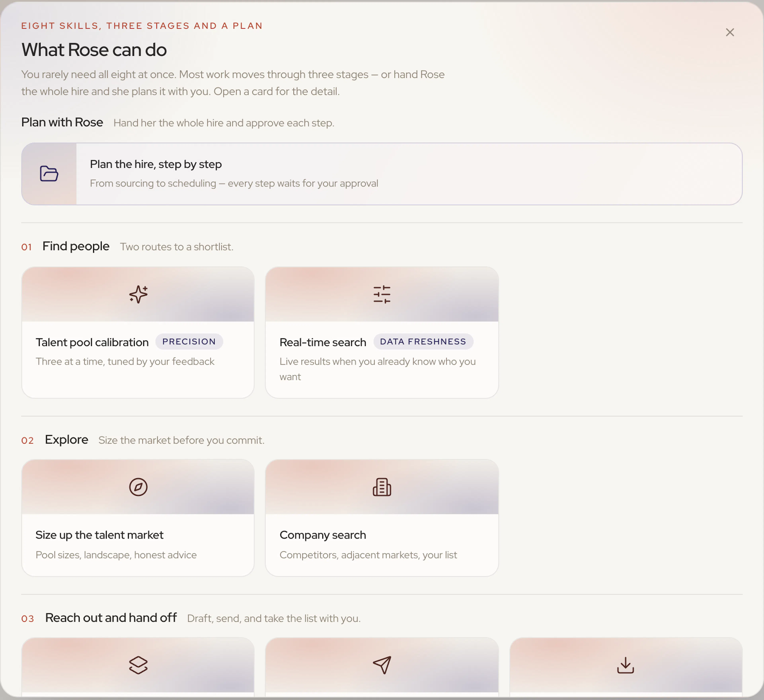This screenshot has width=764, height=700.
Task: Click 'Size the market before you commit.' text
Action: coord(181,440)
